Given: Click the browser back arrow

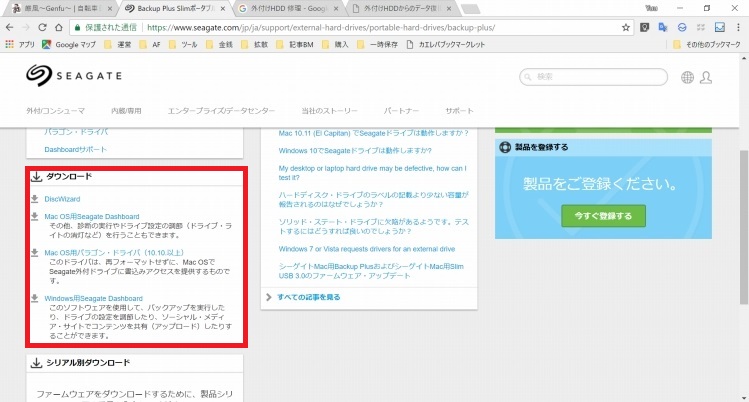Looking at the screenshot, I should (10, 27).
